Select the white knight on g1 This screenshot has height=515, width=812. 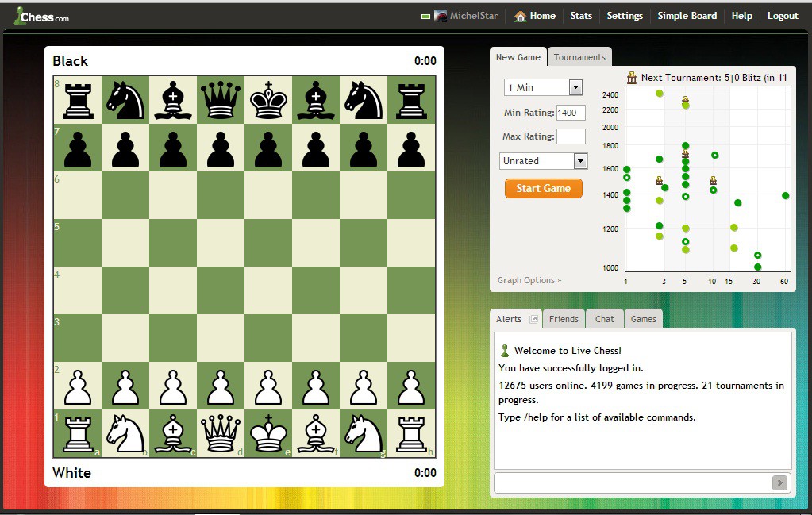[x=364, y=433]
